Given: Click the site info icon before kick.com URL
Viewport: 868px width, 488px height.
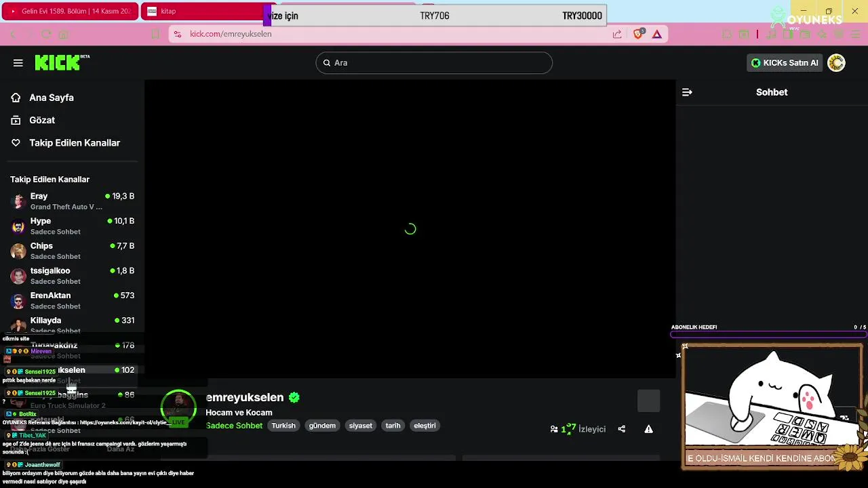Looking at the screenshot, I should pyautogui.click(x=177, y=34).
